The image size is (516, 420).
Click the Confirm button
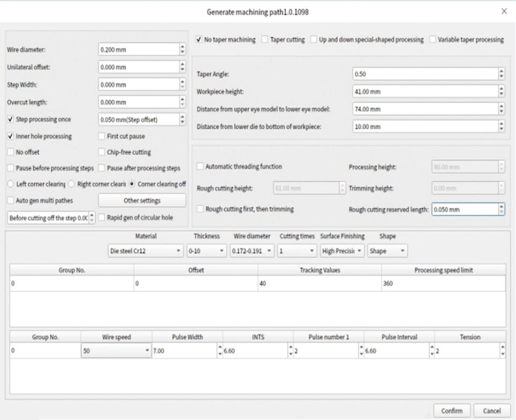[452, 411]
